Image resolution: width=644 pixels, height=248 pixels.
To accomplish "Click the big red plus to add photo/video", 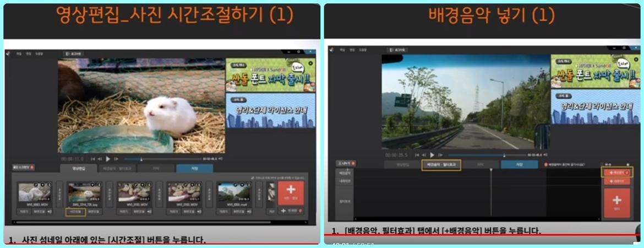I will [x=291, y=193].
